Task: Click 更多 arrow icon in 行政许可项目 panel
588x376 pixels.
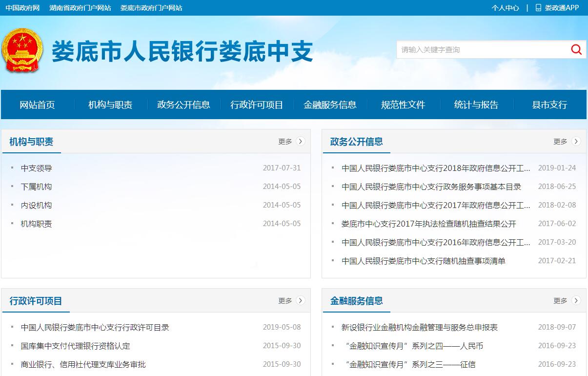Action: (x=301, y=300)
